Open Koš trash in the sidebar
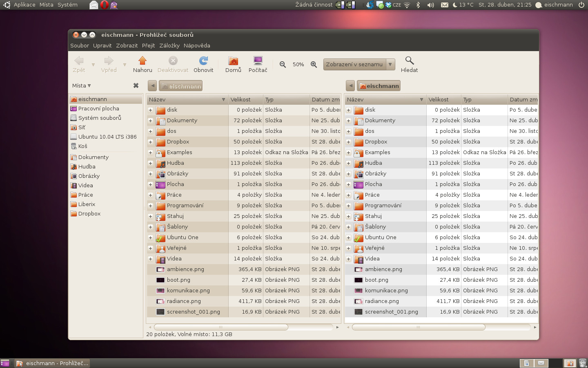 pyautogui.click(x=82, y=146)
